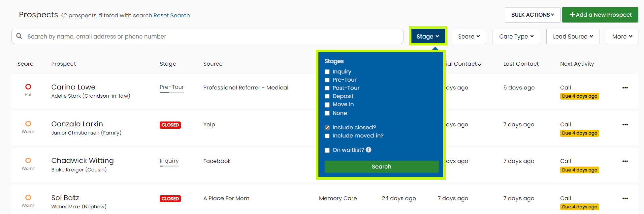Check the Include moved in checkbox
This screenshot has height=214, width=644.
pos(327,136)
